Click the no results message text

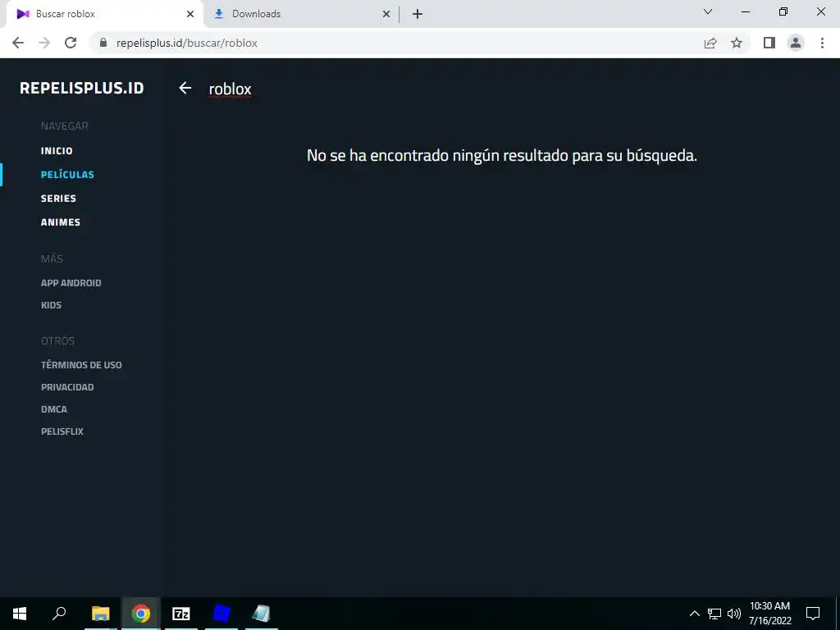point(502,156)
